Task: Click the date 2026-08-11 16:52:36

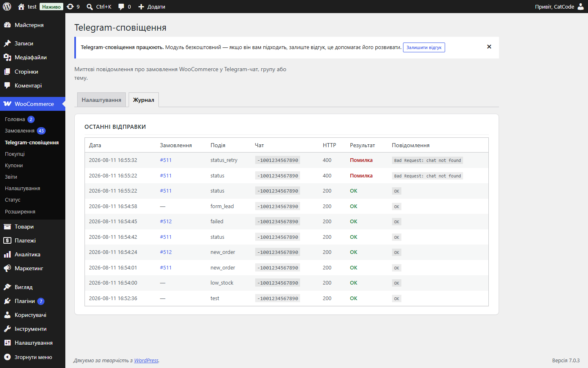Action: 113,298
